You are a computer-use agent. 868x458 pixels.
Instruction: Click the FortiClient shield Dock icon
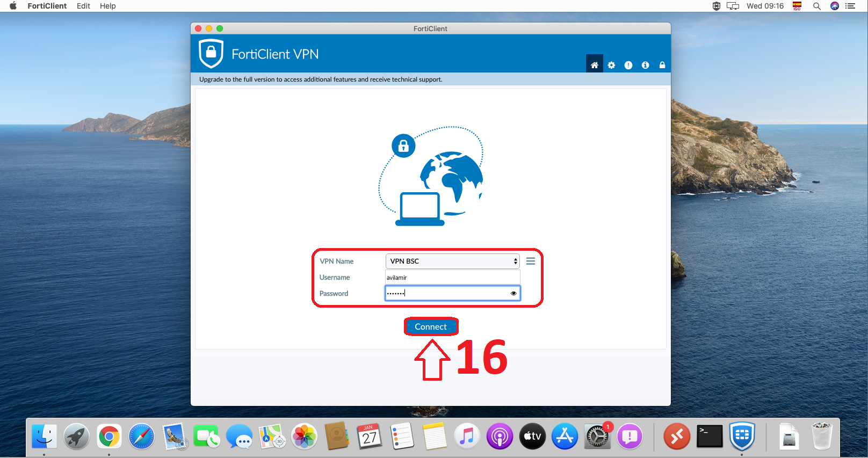(x=742, y=436)
